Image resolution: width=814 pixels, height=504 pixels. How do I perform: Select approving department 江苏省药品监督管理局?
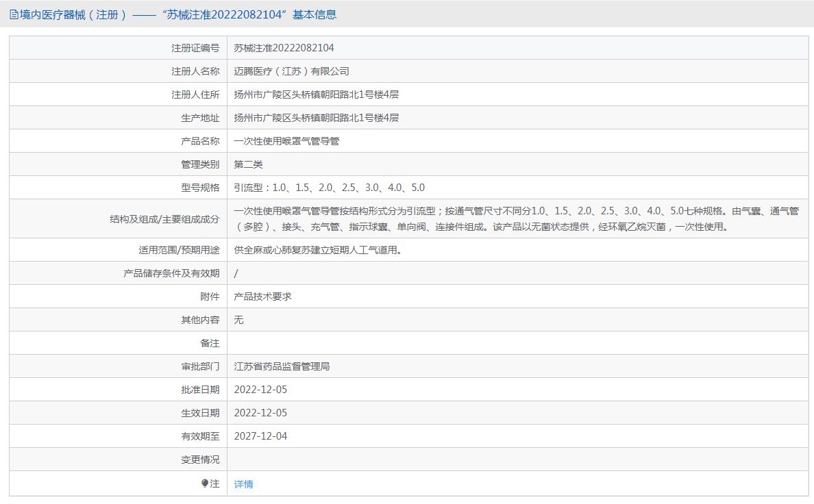(x=282, y=366)
